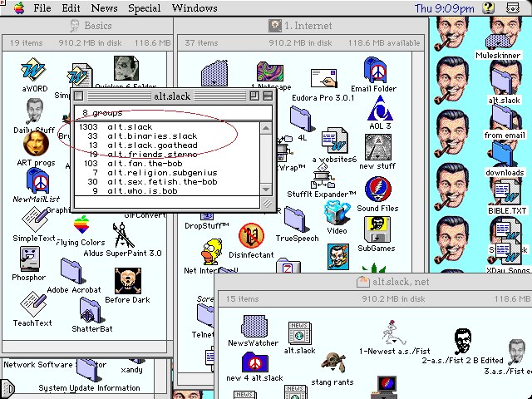Open the Muleskinner desktop folder

click(498, 42)
